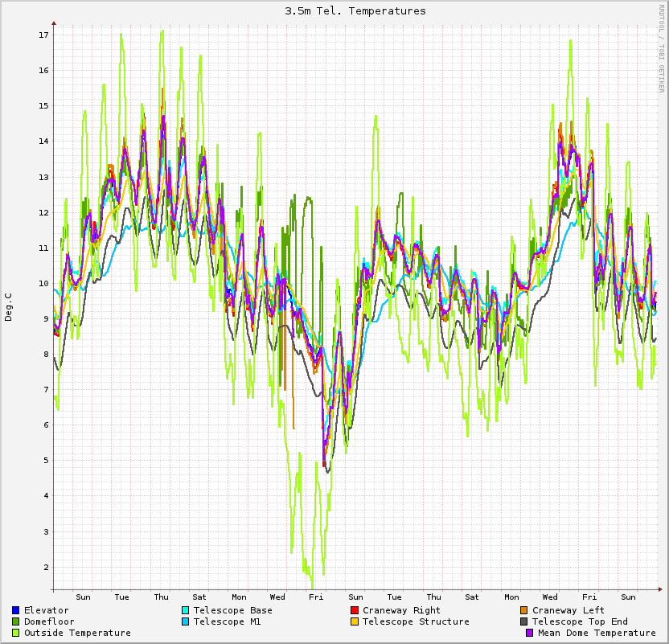Click the 17 tick label on y-axis
669x644 pixels.
(43, 35)
